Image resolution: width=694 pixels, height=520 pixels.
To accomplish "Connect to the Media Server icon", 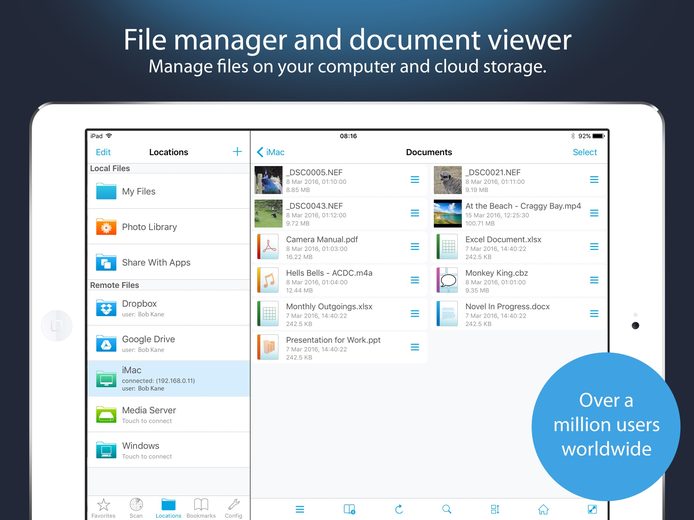I will [x=106, y=414].
